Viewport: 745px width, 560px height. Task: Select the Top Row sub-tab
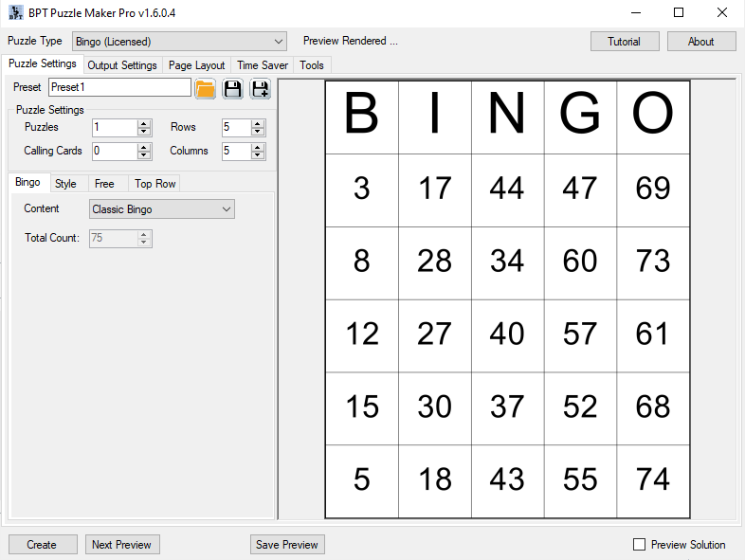point(154,183)
